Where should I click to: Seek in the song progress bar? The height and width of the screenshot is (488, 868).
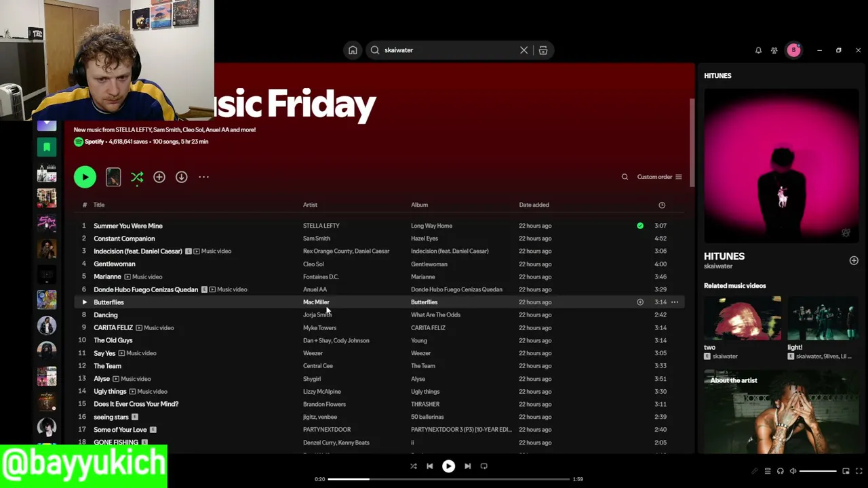pos(448,479)
